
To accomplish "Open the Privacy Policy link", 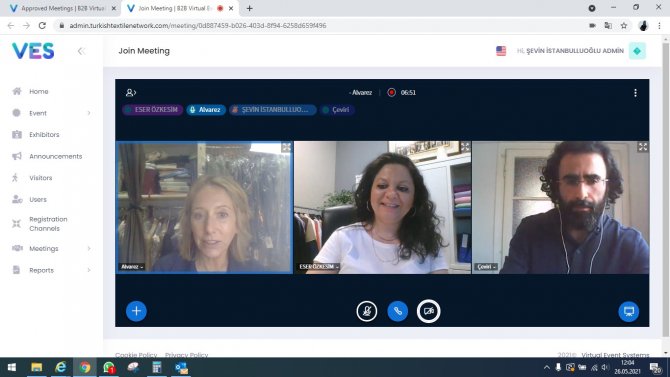I will [x=186, y=355].
